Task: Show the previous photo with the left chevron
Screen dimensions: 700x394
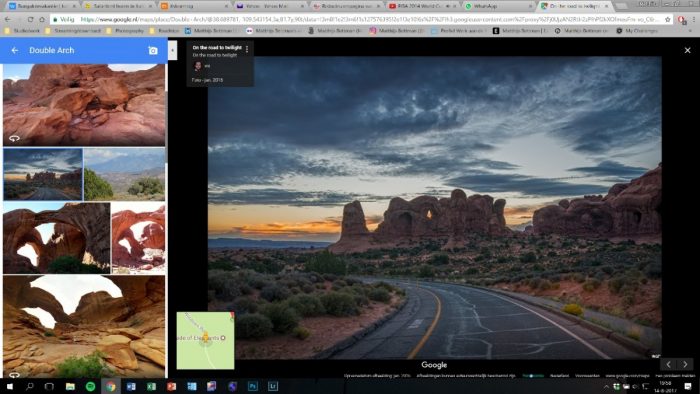Action: pos(668,364)
